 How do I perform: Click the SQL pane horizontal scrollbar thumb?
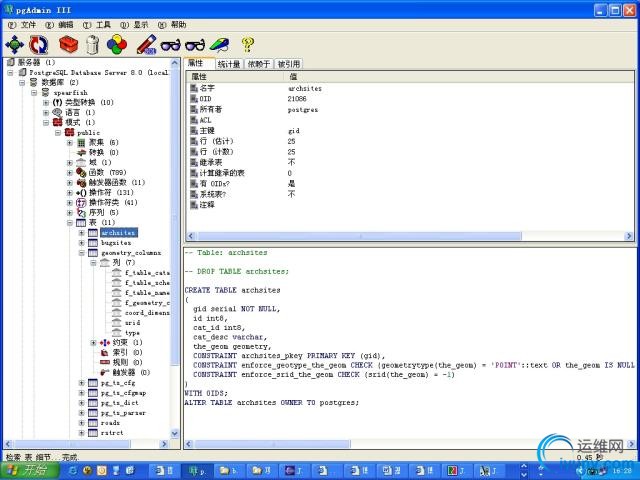pyautogui.click(x=272, y=444)
